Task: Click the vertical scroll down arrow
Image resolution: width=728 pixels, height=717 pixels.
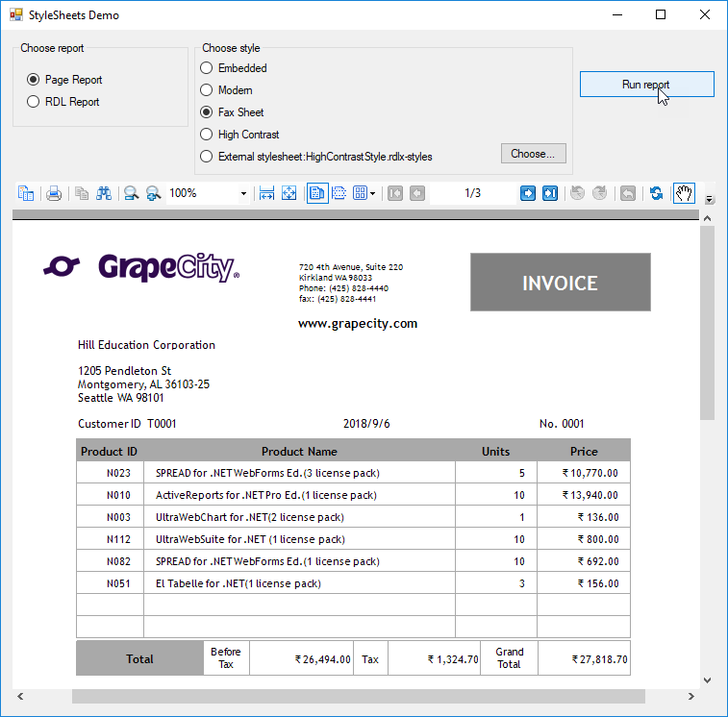Action: (x=707, y=680)
